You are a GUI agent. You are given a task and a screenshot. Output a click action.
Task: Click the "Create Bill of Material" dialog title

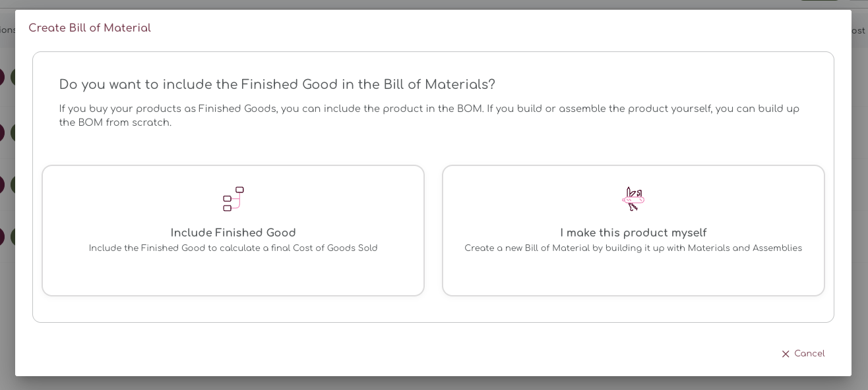pos(90,28)
